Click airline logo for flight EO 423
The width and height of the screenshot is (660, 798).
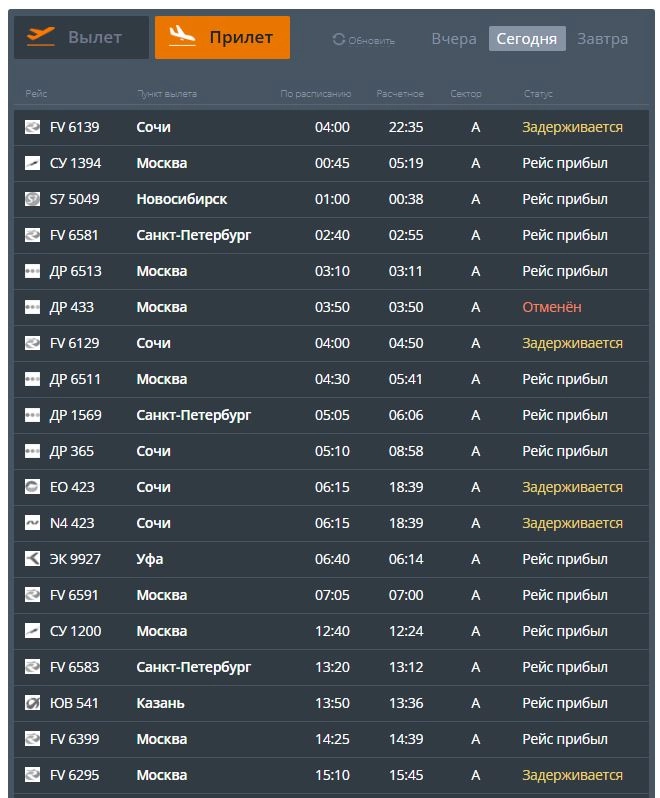(33, 487)
